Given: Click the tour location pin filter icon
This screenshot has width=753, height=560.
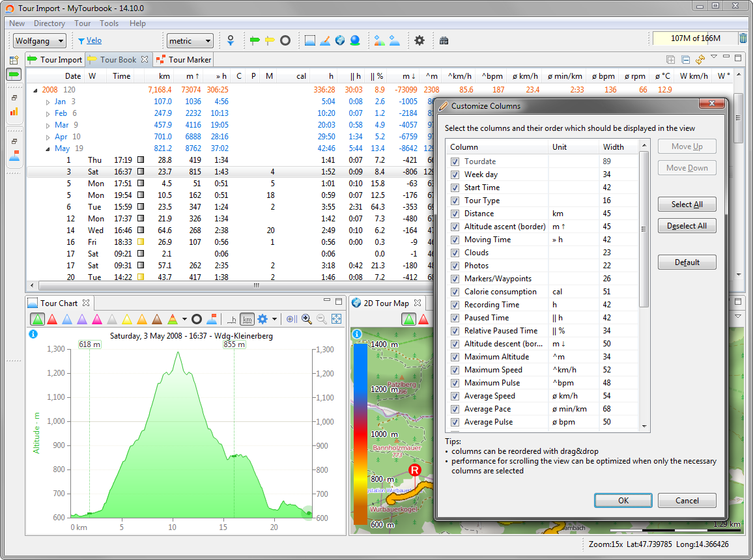Looking at the screenshot, I should click(x=231, y=41).
